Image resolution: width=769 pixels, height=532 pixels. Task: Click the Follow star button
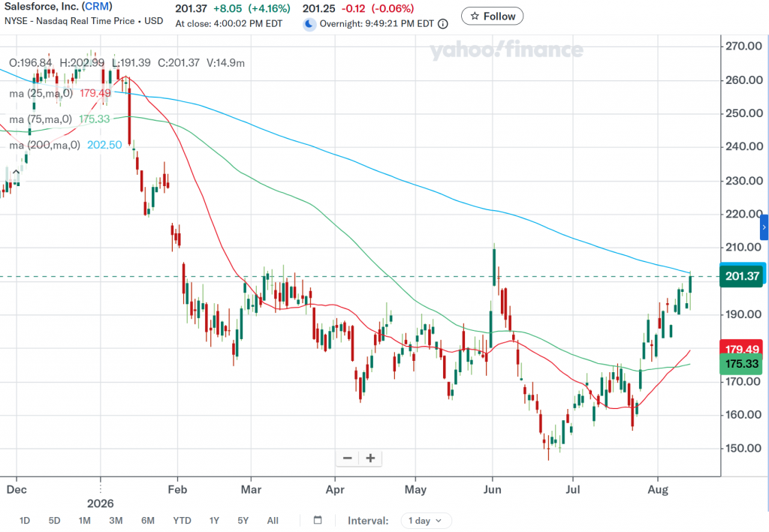point(492,17)
